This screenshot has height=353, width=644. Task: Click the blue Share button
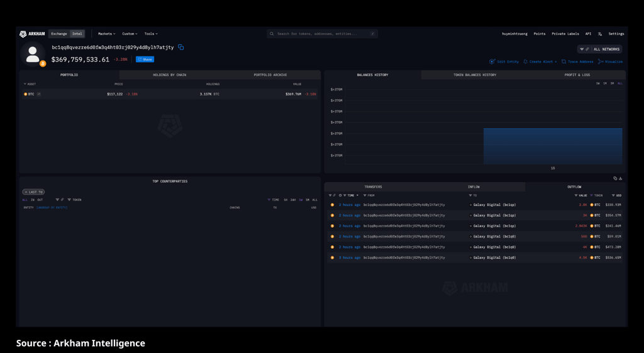pyautogui.click(x=145, y=60)
